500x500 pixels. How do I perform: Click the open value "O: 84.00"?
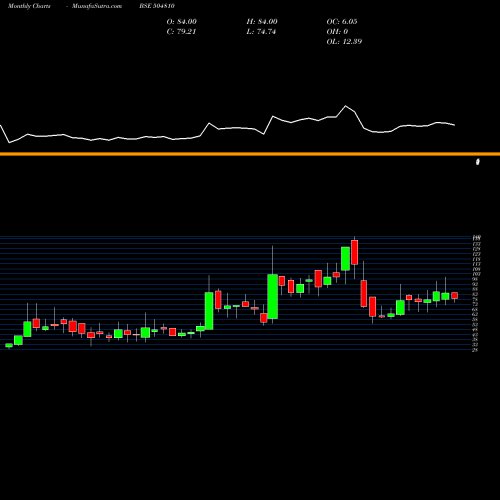coord(182,22)
